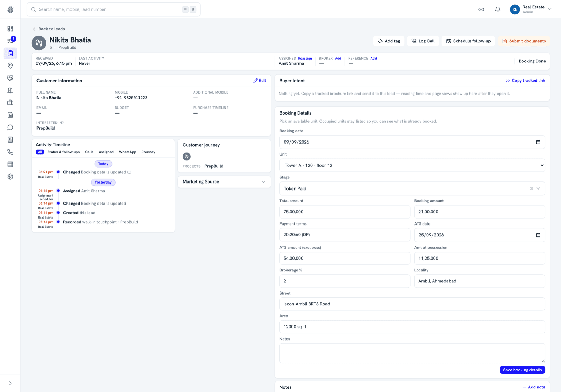Select the WhatsApp timeline tab
Viewport: 561px width, 392px height.
(x=127, y=152)
